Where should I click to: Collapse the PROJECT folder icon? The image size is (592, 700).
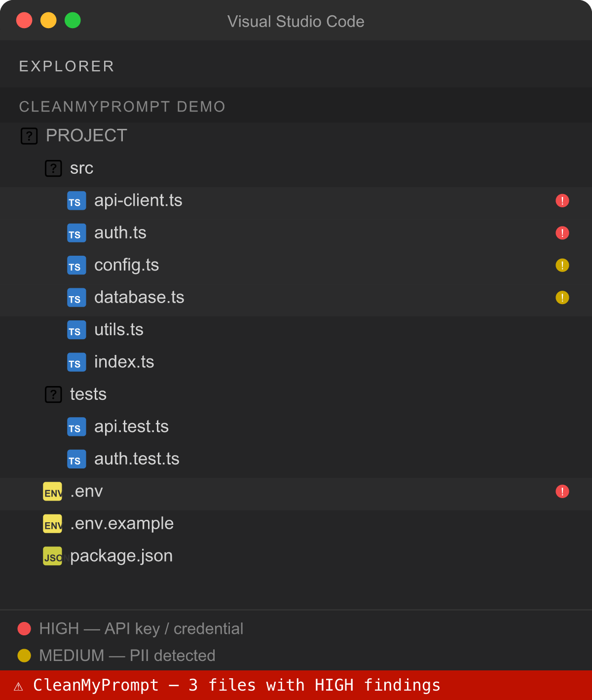tap(29, 136)
